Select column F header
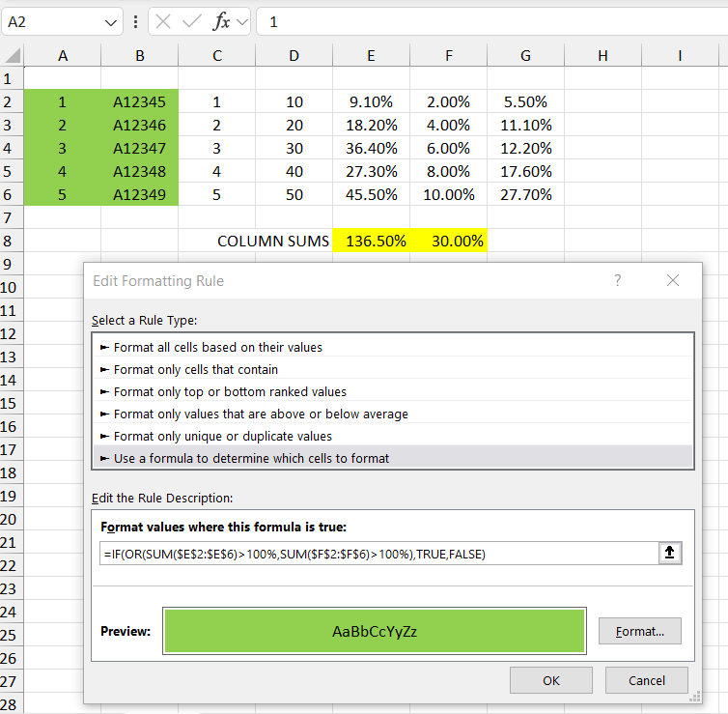728x714 pixels. coord(449,56)
